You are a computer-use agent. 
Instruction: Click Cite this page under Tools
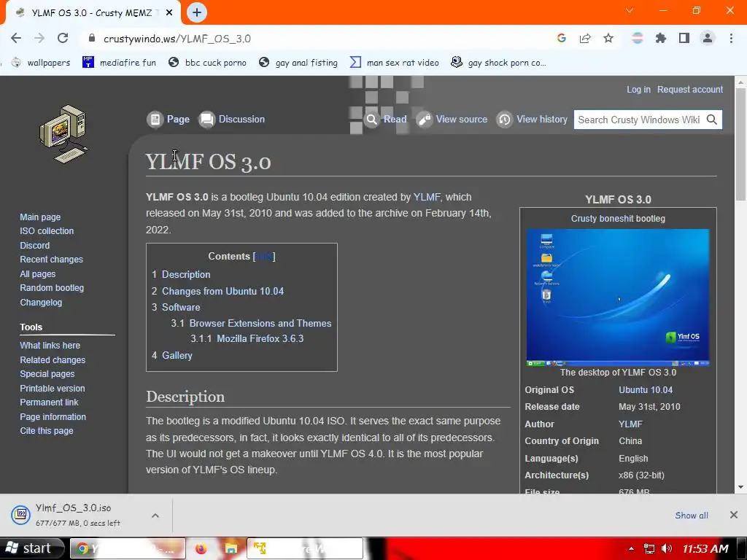pyautogui.click(x=47, y=431)
